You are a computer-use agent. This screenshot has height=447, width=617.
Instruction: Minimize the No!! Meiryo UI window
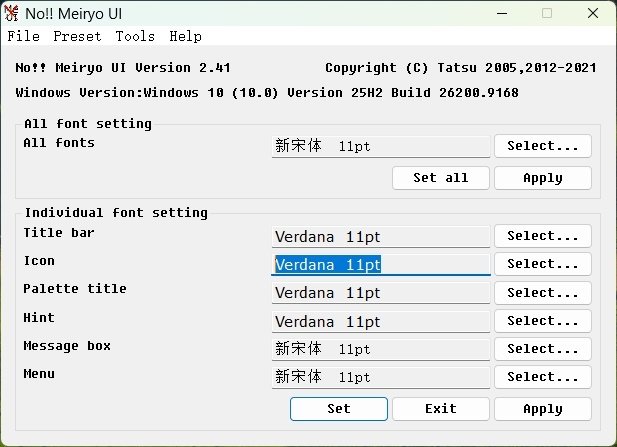click(502, 13)
